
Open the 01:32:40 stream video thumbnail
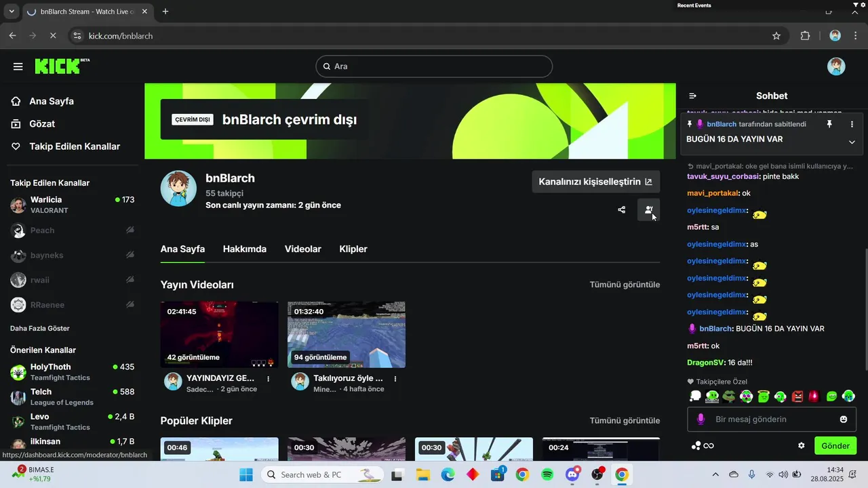[346, 335]
